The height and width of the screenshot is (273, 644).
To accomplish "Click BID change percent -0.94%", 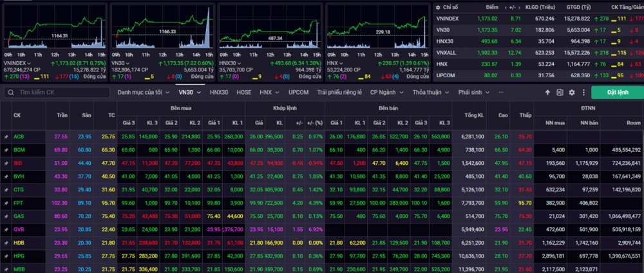I will click(x=315, y=164).
